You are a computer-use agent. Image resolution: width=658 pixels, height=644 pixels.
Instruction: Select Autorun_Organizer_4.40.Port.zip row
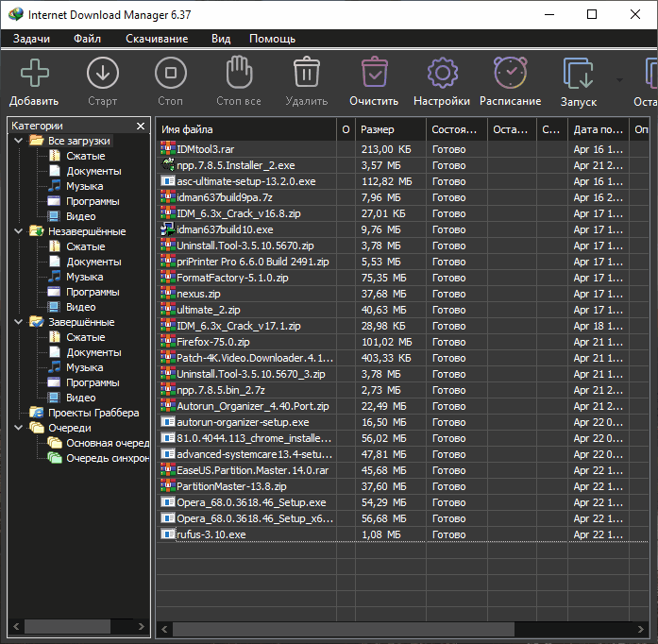click(403, 406)
